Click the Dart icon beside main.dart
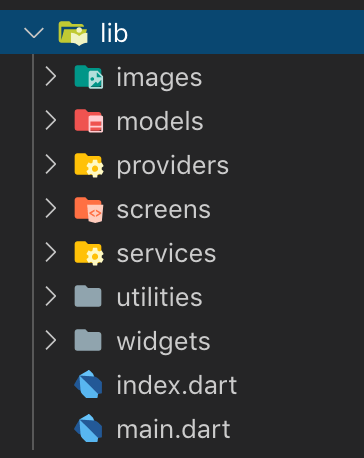 [x=88, y=428]
